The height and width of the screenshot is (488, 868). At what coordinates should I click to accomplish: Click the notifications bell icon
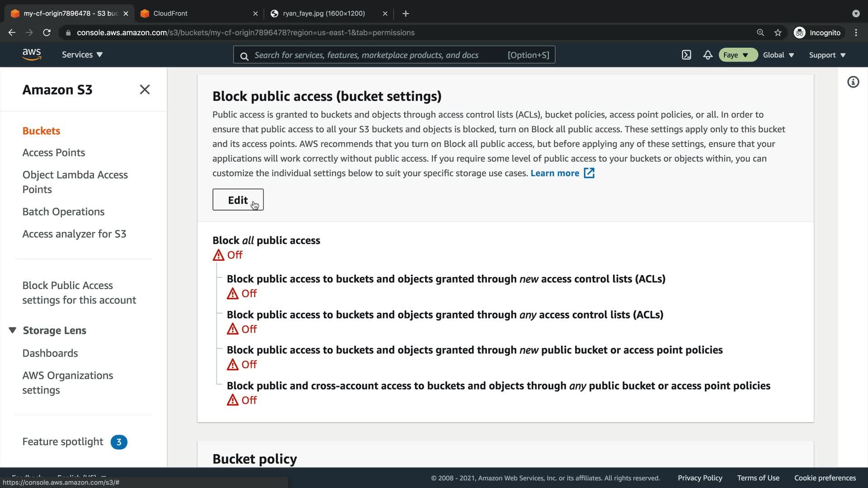[708, 55]
